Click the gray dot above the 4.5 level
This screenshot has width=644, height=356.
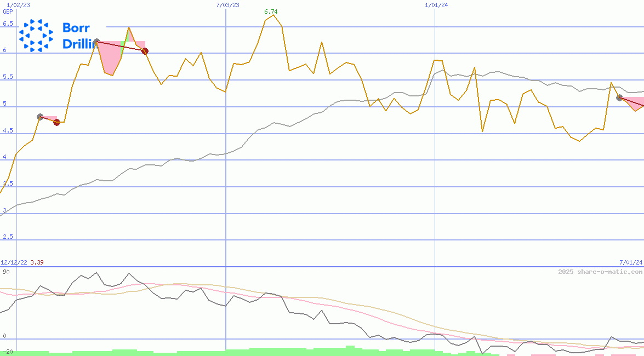click(x=39, y=116)
